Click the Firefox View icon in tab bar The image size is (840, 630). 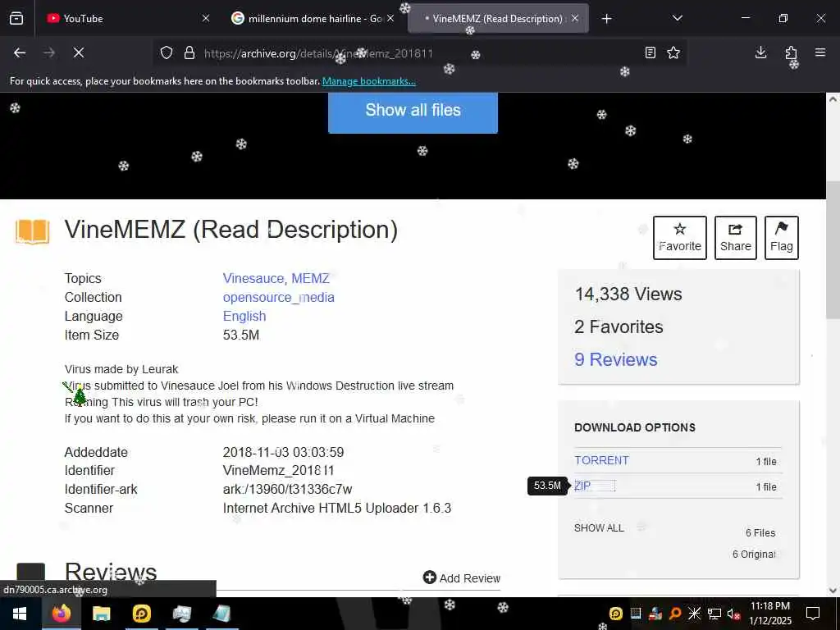pyautogui.click(x=16, y=19)
